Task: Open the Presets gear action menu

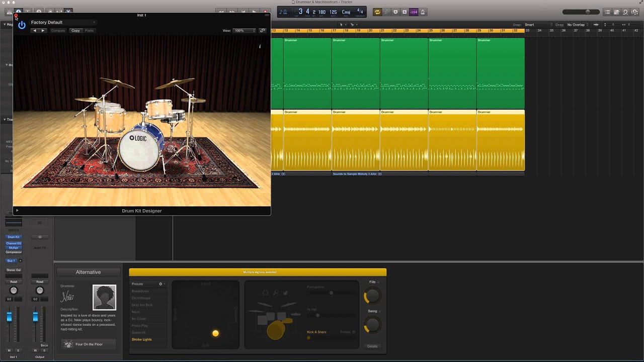Action: [162, 284]
